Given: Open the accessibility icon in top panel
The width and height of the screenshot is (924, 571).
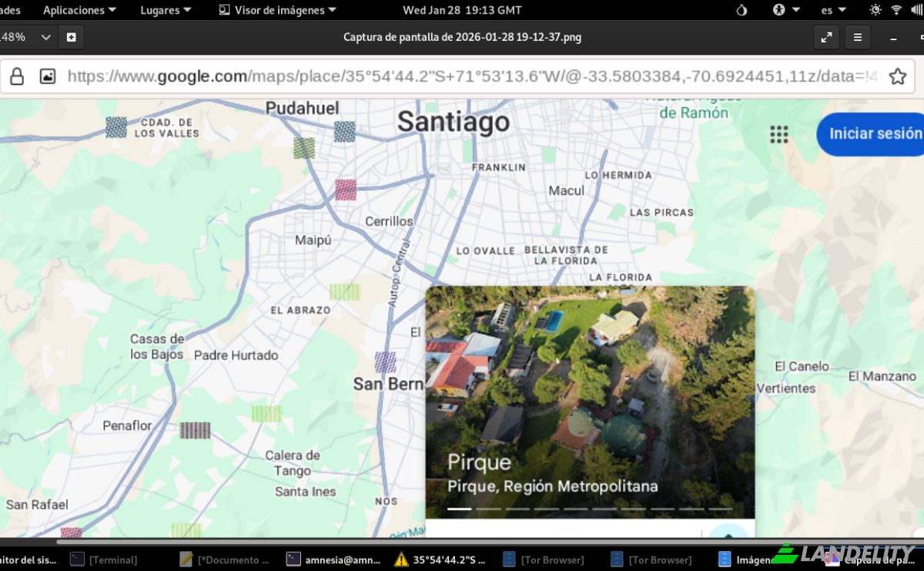Looking at the screenshot, I should pos(779,10).
